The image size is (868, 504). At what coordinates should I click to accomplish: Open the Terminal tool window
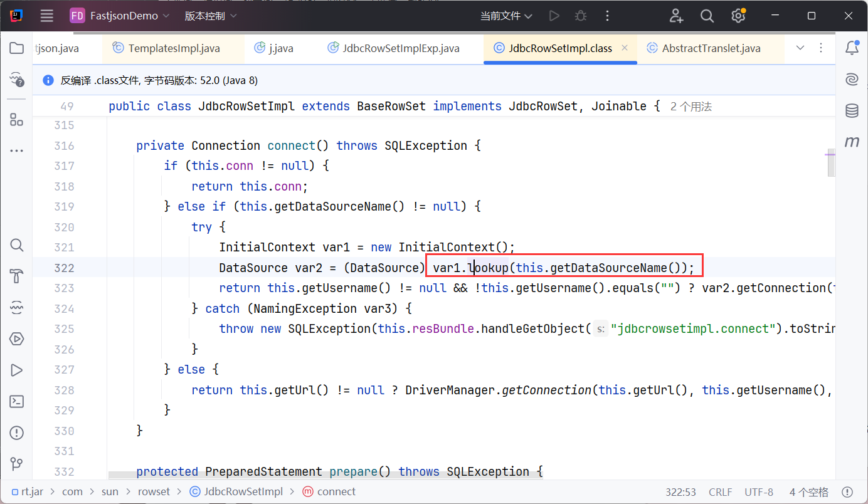pyautogui.click(x=17, y=401)
